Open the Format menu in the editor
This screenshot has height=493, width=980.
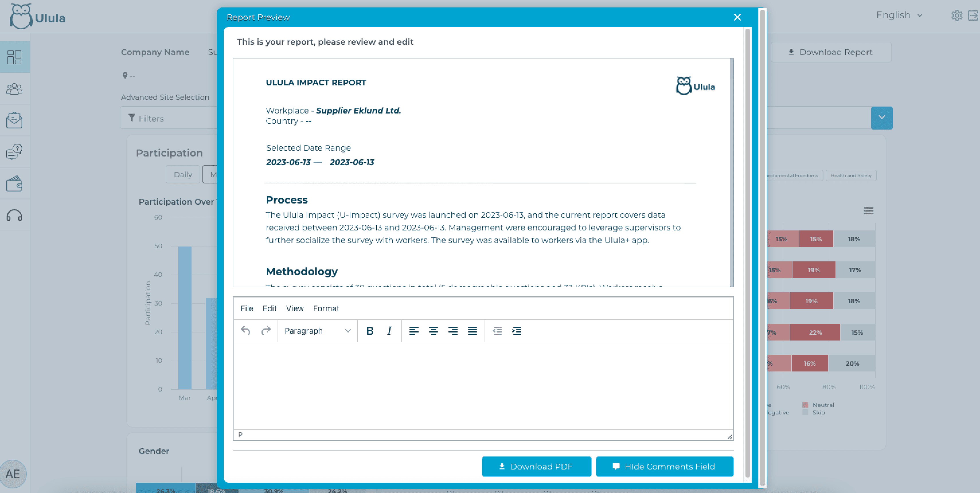click(326, 308)
